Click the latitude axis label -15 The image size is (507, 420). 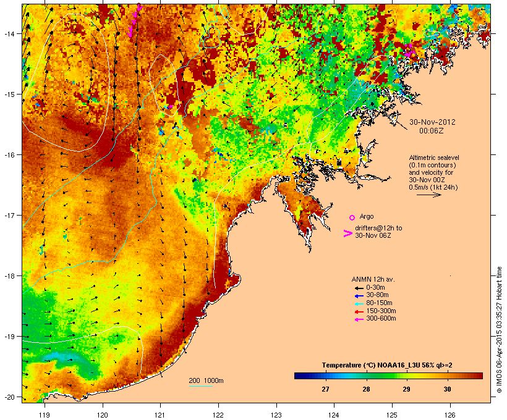pyautogui.click(x=9, y=94)
